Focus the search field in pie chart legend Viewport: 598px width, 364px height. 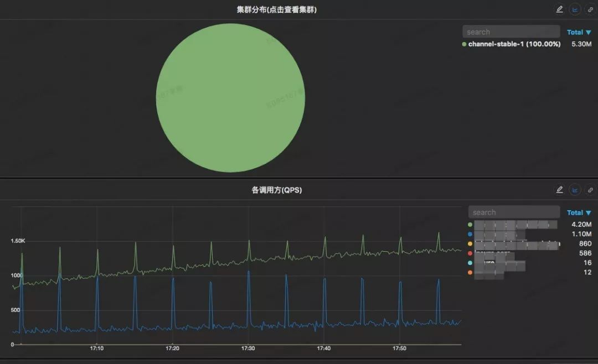[x=511, y=32]
